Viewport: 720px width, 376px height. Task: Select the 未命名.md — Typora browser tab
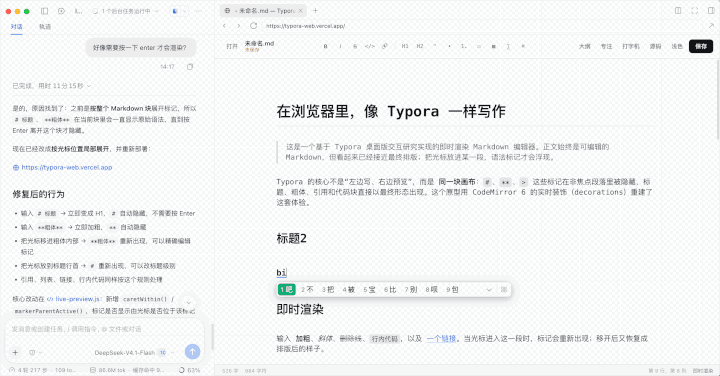click(264, 11)
